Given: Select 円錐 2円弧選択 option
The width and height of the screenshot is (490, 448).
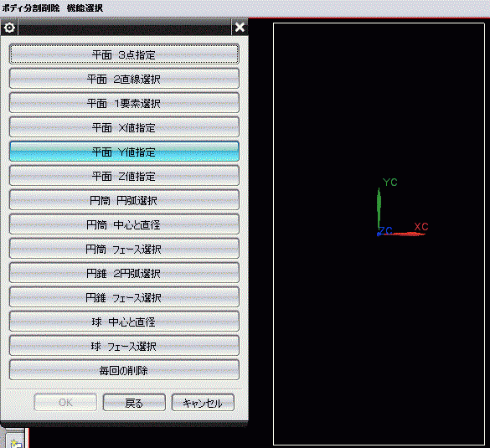Looking at the screenshot, I should click(124, 273).
